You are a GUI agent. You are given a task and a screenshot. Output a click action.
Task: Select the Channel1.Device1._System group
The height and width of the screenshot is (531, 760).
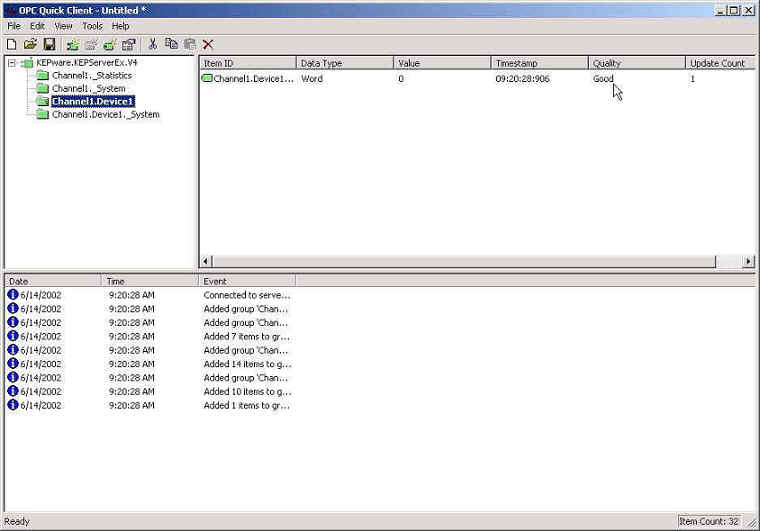click(x=105, y=115)
